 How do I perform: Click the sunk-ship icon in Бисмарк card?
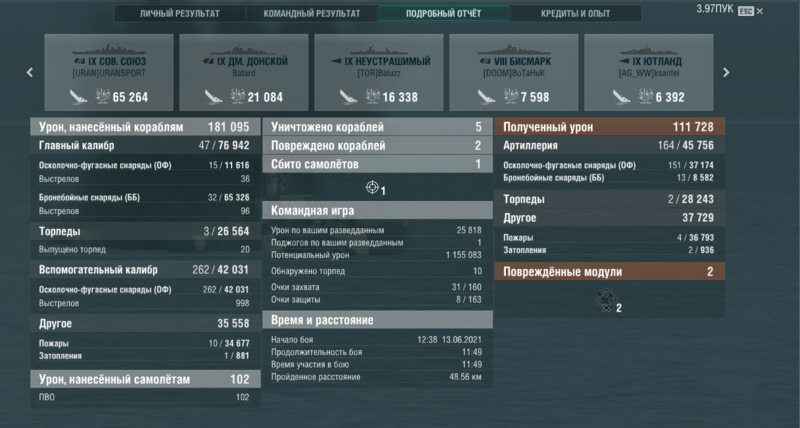[482, 97]
